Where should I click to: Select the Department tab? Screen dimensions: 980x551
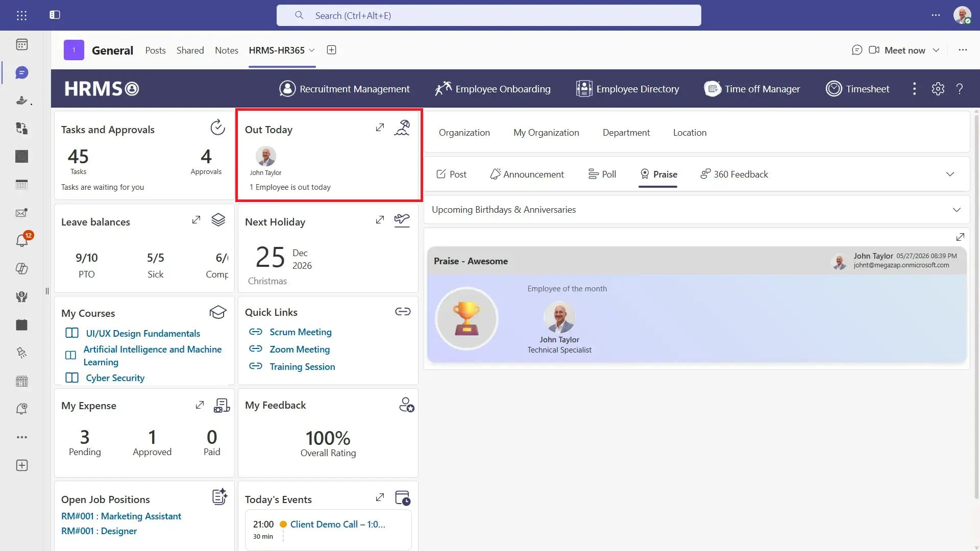click(626, 133)
